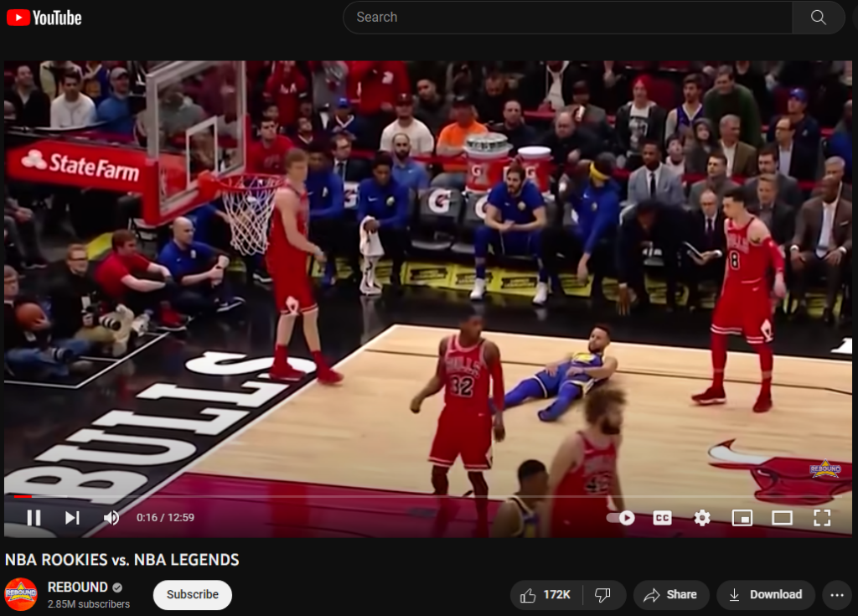858x616 pixels.
Task: Subscribe to the REBOUND channel
Action: pyautogui.click(x=193, y=595)
